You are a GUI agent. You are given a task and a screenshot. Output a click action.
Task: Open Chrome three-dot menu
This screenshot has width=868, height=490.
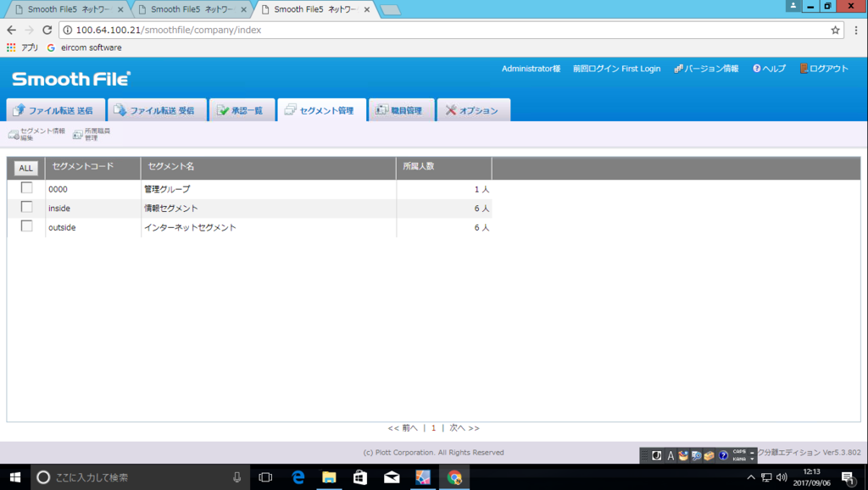pyautogui.click(x=856, y=30)
